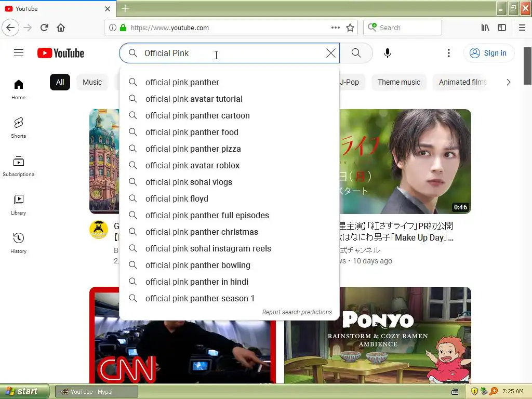Image resolution: width=532 pixels, height=399 pixels.
Task: Show more filter chips with right arrow
Action: [x=508, y=82]
